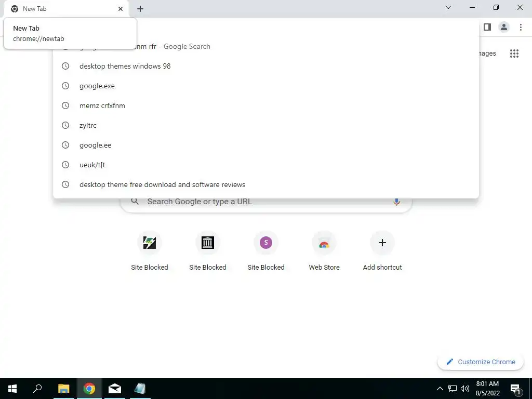Open the notepad app in taskbar
The width and height of the screenshot is (532, 399).
point(140,389)
